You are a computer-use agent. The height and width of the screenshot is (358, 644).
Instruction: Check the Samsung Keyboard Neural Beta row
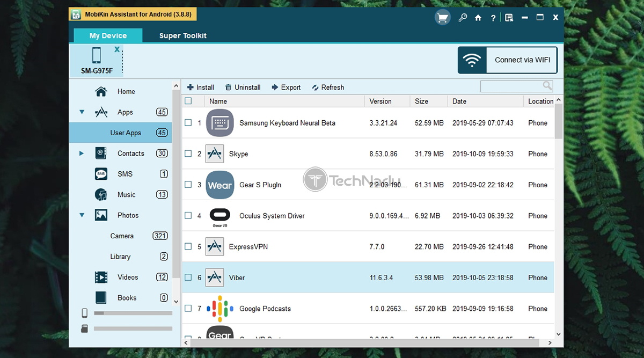[x=188, y=123]
